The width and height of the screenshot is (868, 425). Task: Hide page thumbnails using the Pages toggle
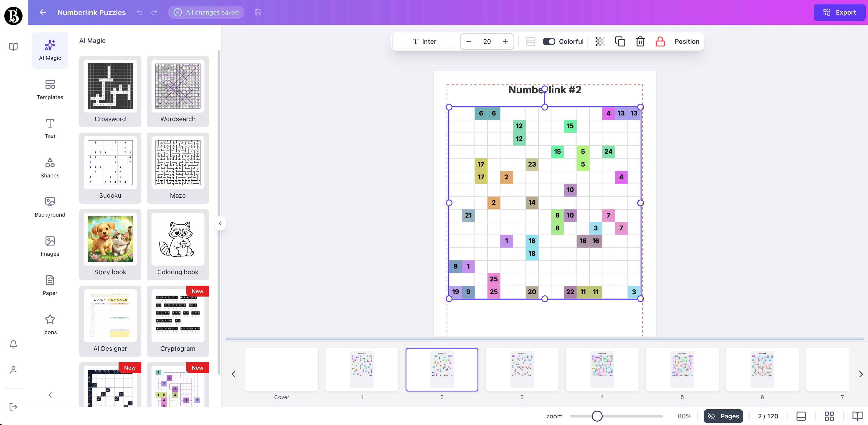tap(723, 416)
